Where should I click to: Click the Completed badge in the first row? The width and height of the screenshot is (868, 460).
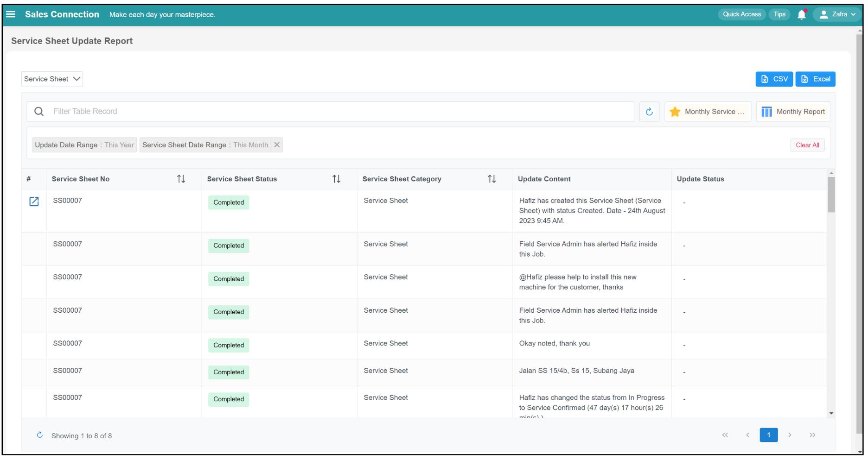tap(229, 202)
